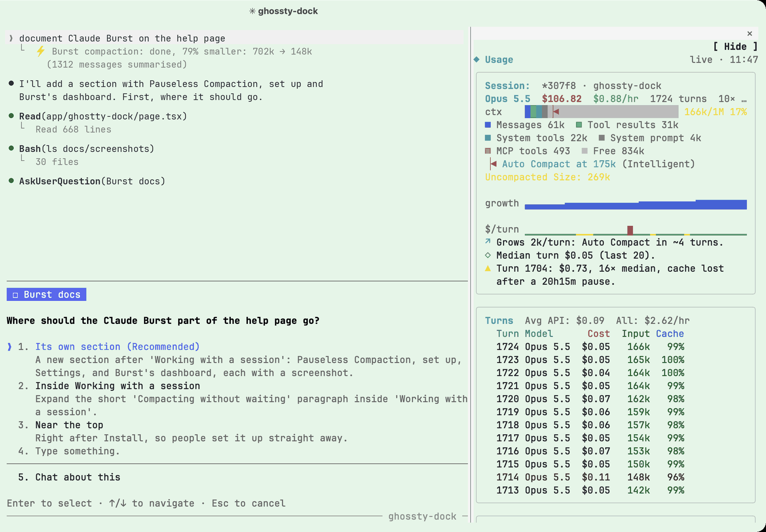The height and width of the screenshot is (532, 766).
Task: Click the Opus 5.5 model label in session
Action: coord(507,99)
